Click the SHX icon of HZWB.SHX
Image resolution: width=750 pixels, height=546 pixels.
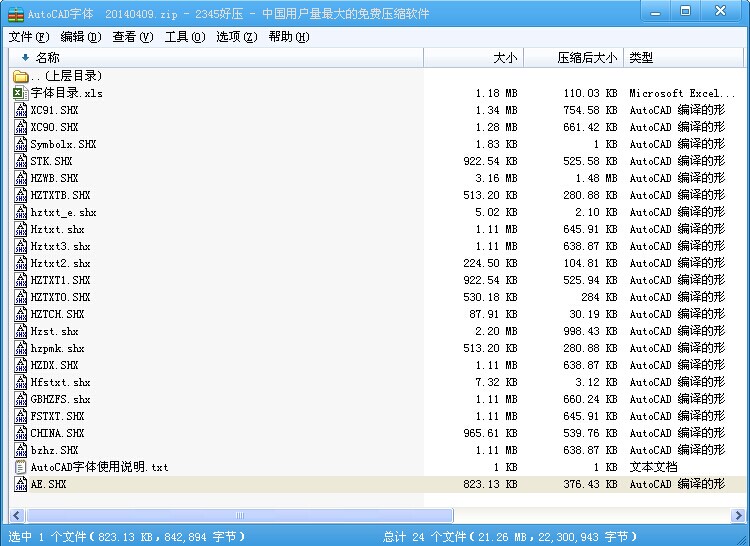tap(21, 178)
